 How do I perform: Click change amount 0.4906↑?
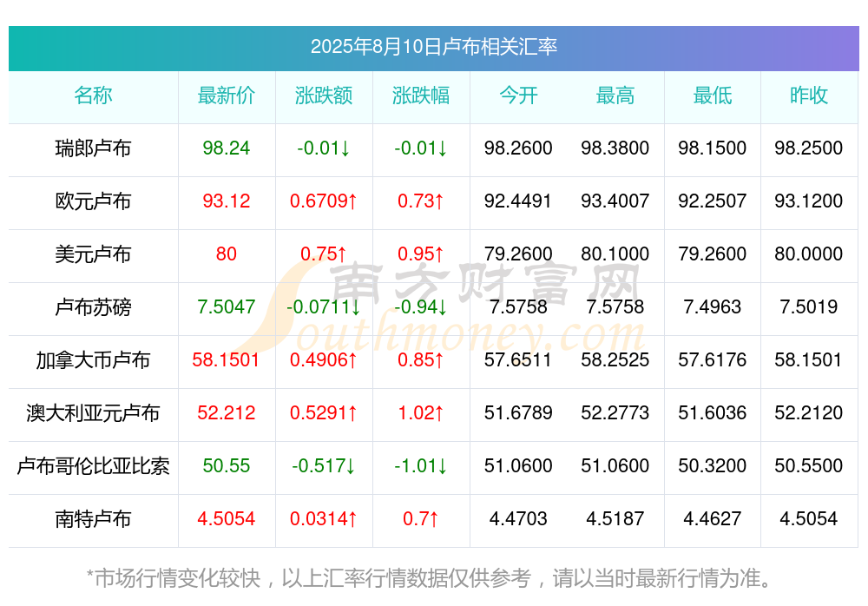324,359
